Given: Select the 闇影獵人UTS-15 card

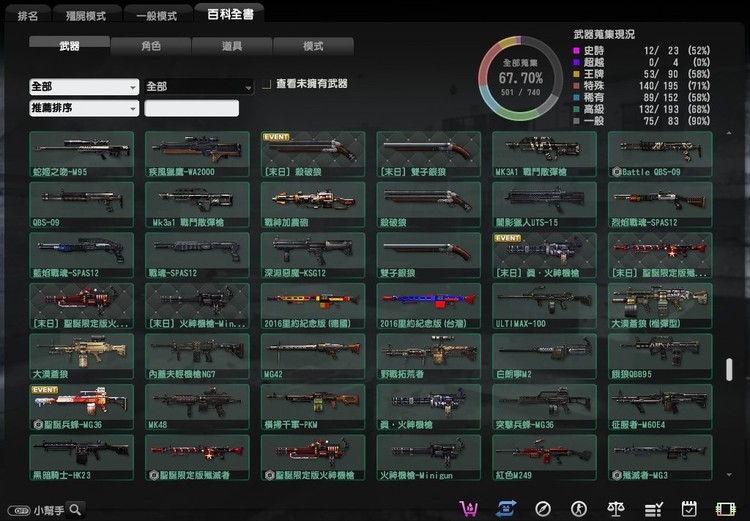Looking at the screenshot, I should pos(544,205).
